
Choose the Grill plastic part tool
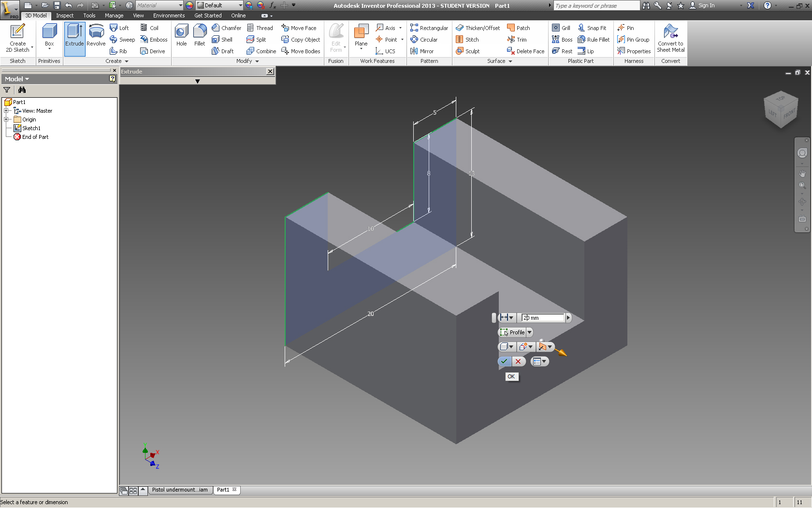[x=561, y=28]
